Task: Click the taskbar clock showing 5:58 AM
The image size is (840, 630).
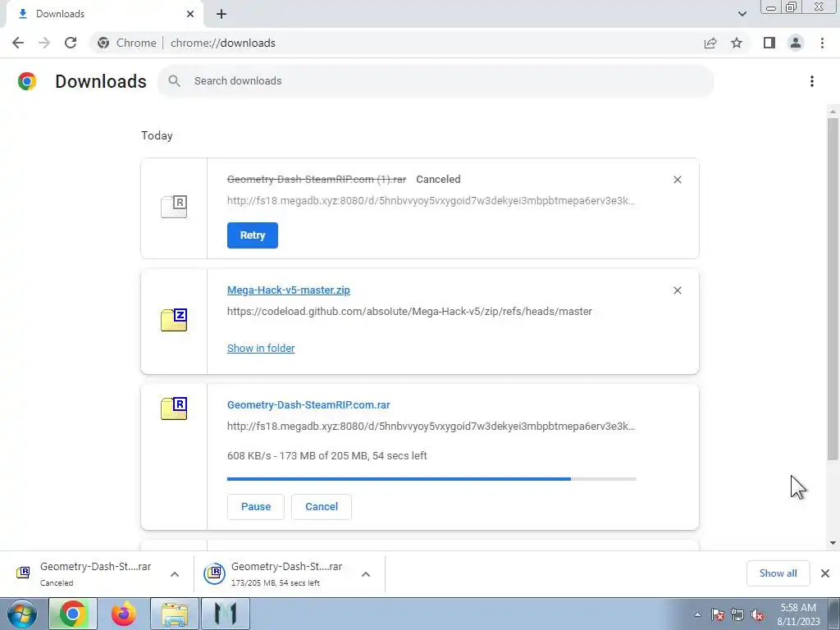Action: pos(798,614)
